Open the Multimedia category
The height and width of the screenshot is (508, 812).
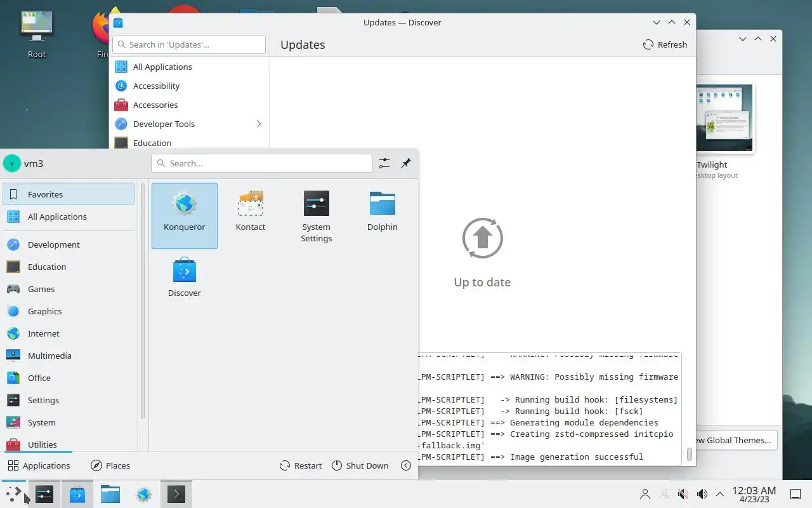[x=69, y=356]
